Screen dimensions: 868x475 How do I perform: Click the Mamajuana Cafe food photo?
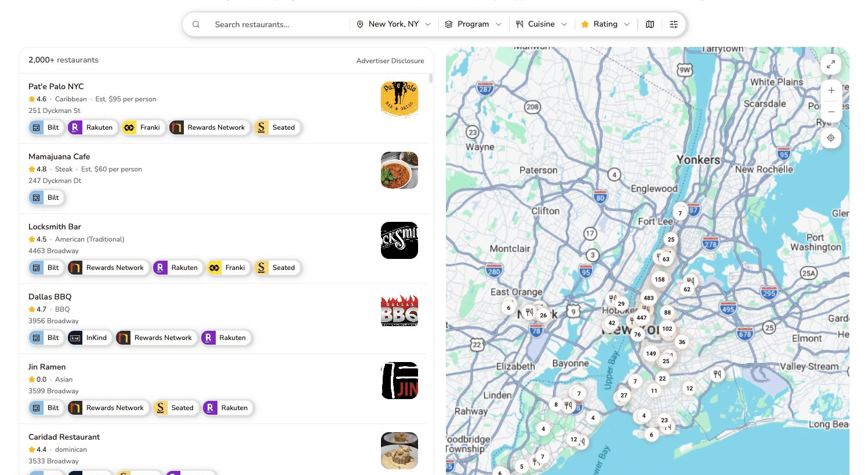pos(400,170)
